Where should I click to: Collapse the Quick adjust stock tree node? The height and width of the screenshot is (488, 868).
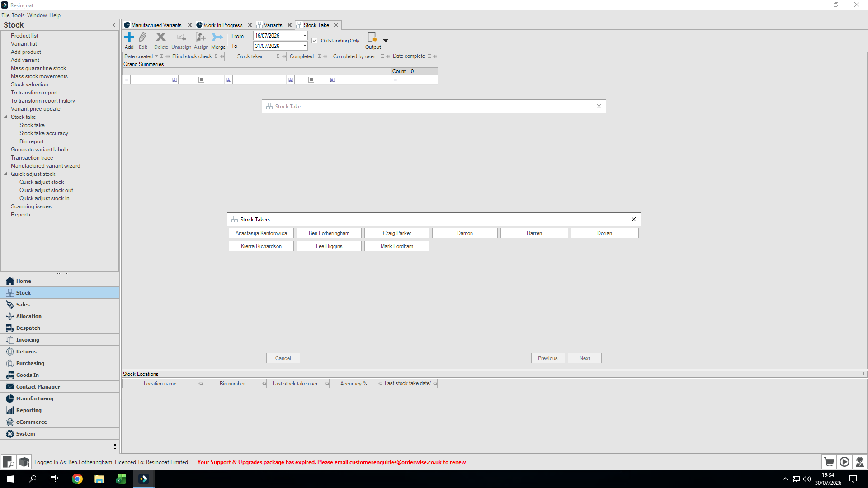(6, 174)
